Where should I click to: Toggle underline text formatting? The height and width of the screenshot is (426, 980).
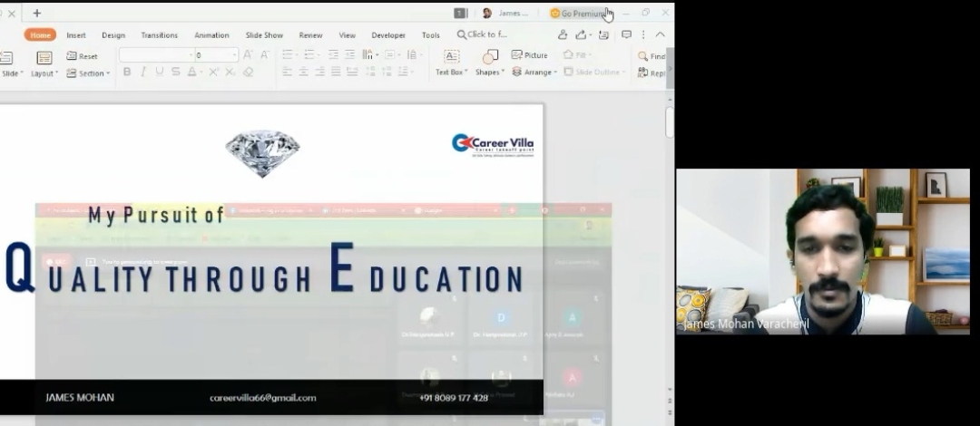click(x=160, y=73)
